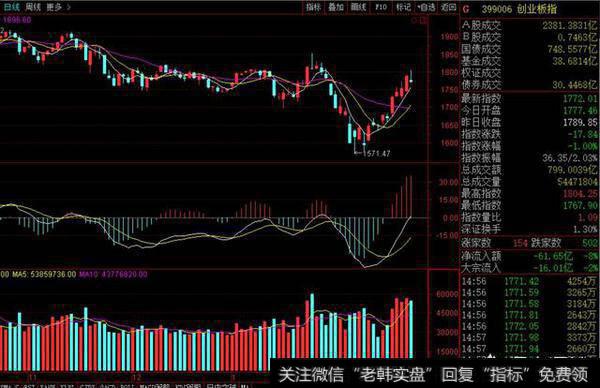This screenshot has width=600, height=388.
Task: Select the 今日开盘 row
Action: tap(530, 111)
